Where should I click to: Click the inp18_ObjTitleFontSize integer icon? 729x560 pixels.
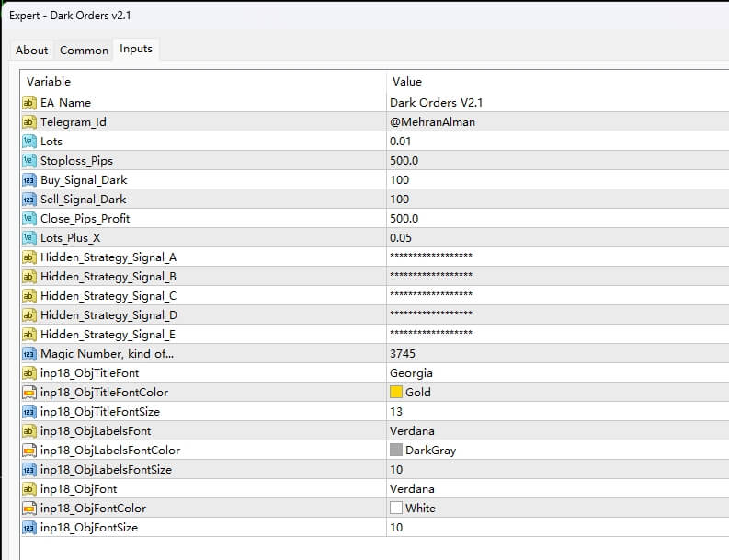click(x=28, y=412)
